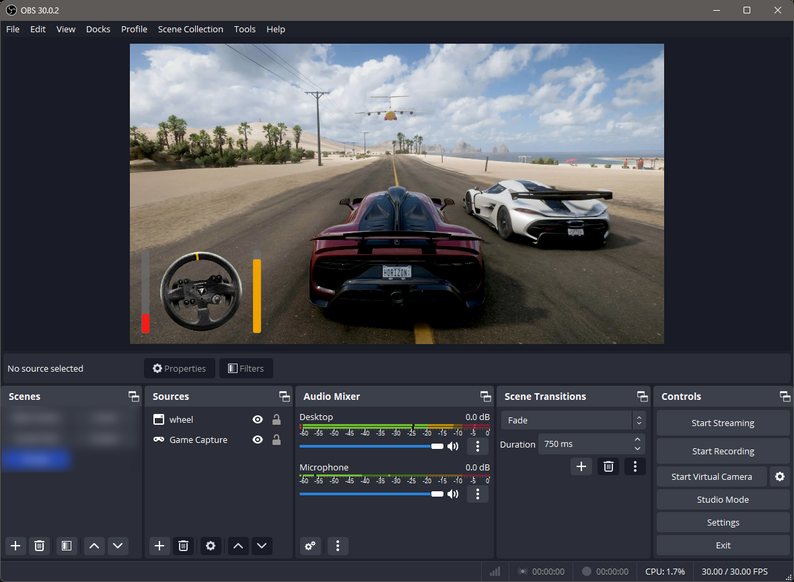Click virtual camera settings gear icon

[780, 477]
